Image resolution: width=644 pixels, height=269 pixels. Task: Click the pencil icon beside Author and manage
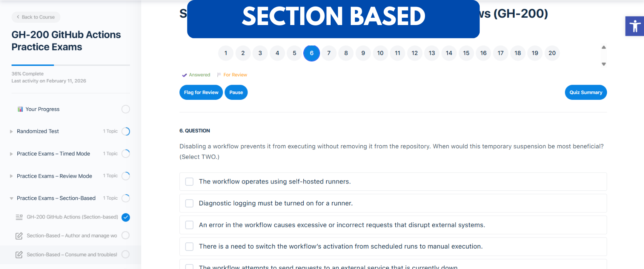point(19,235)
